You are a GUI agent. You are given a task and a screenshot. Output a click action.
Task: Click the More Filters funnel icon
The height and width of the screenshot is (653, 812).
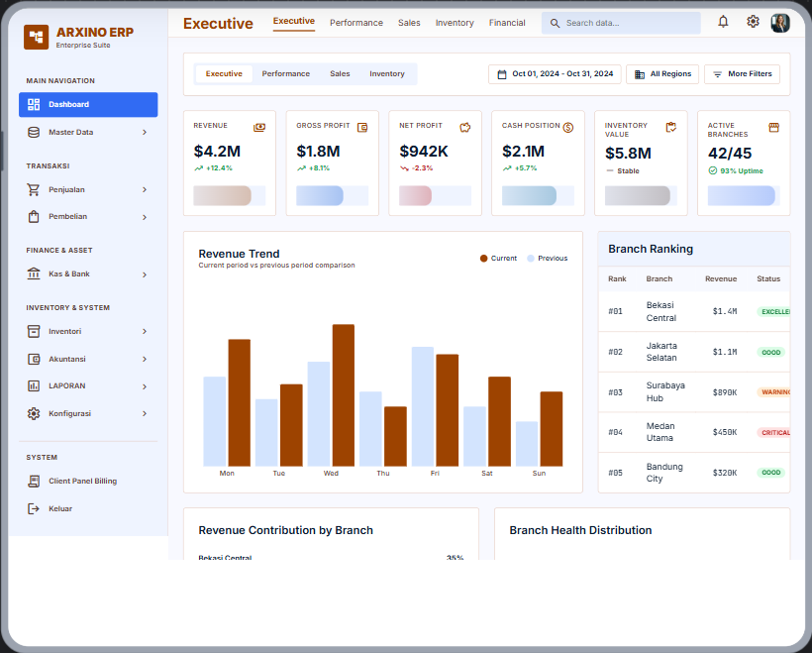pos(717,74)
